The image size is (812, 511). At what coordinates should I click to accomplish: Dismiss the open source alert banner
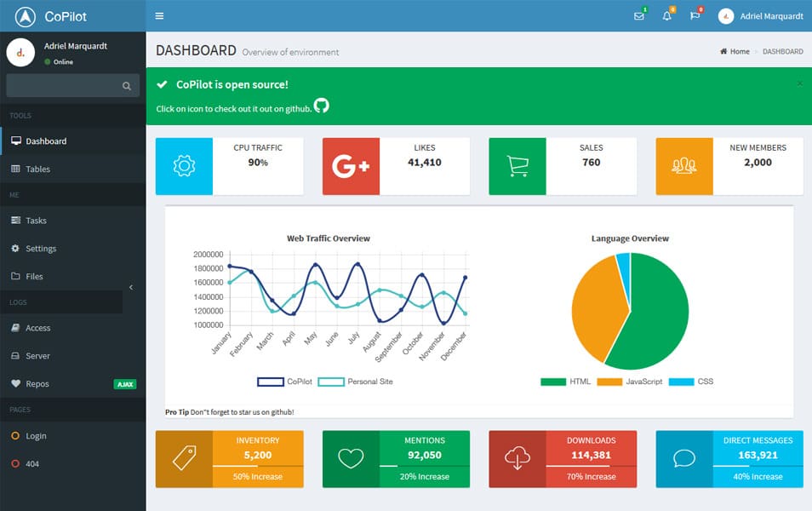(x=800, y=83)
